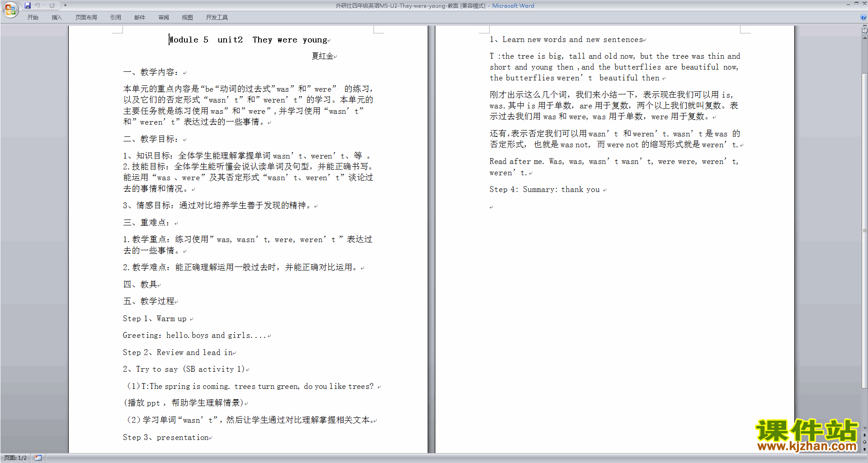868x463 pixels.
Task: Click the line '3、情感目标：通过对比培养学生善于发现的精神。'
Action: point(218,206)
